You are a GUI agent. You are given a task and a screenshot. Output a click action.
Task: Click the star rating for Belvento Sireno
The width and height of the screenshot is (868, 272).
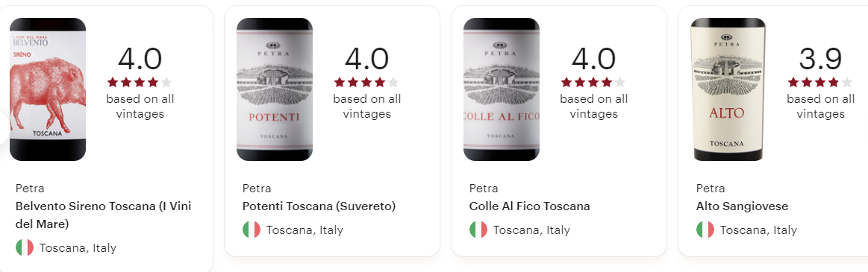tap(140, 83)
